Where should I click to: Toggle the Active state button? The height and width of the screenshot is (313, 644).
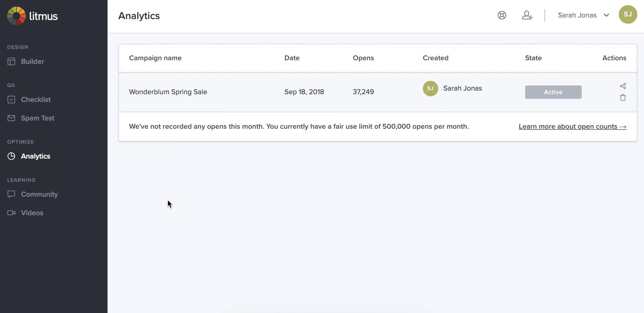[553, 92]
